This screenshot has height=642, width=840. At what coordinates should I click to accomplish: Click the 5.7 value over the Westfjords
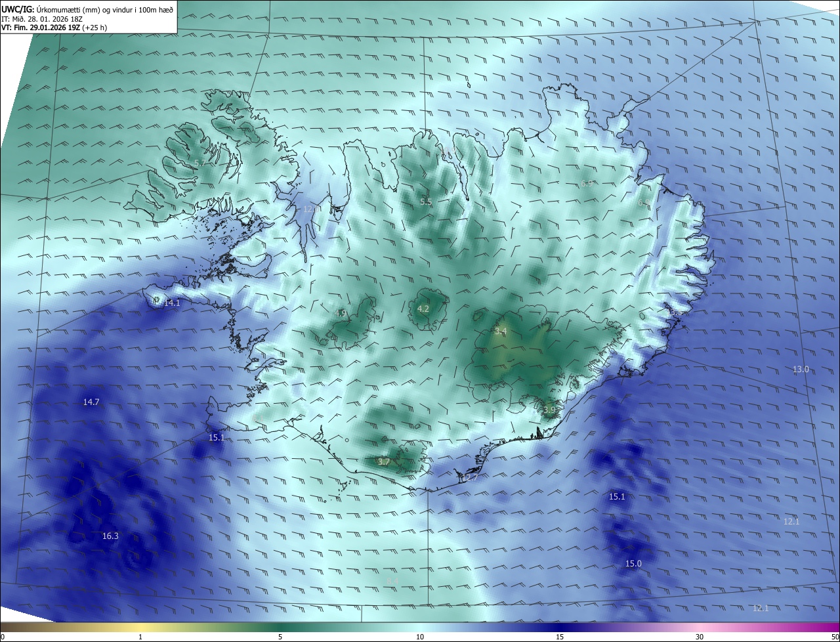200,163
